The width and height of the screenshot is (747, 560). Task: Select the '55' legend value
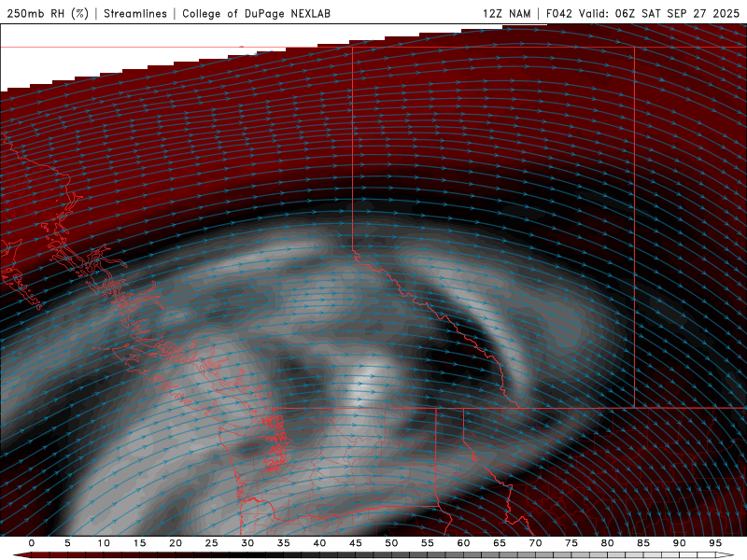428,543
